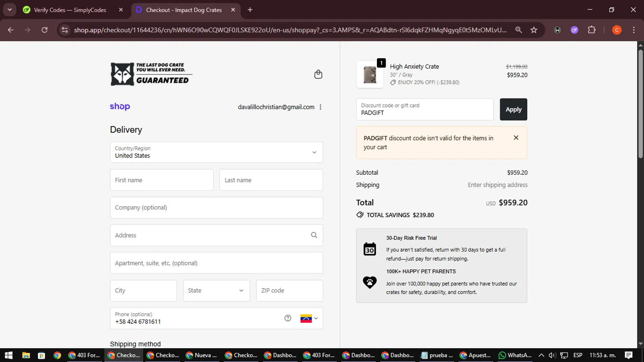Open the Windows Start menu
The width and height of the screenshot is (644, 362).
click(x=9, y=355)
